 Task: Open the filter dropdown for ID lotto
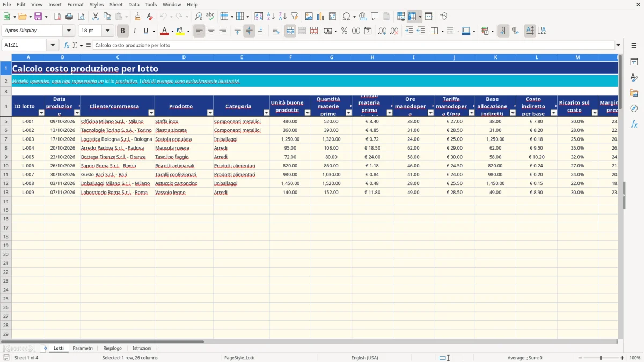point(41,113)
